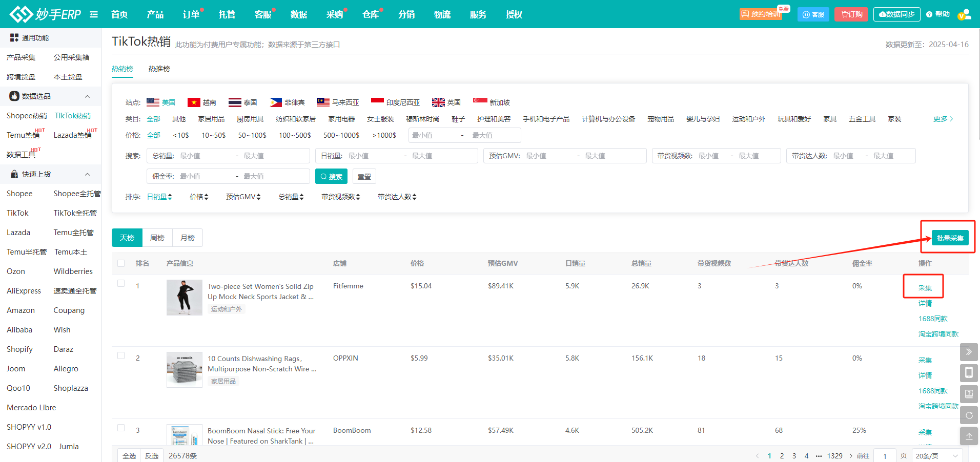Select the 印度尼西亚 flag site
Image resolution: width=980 pixels, height=462 pixels.
tap(395, 102)
